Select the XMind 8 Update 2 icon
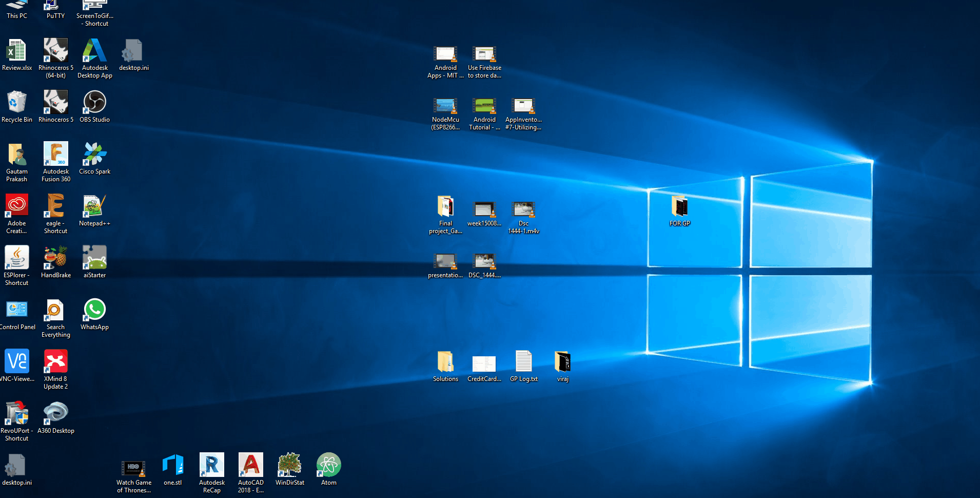 (56, 370)
